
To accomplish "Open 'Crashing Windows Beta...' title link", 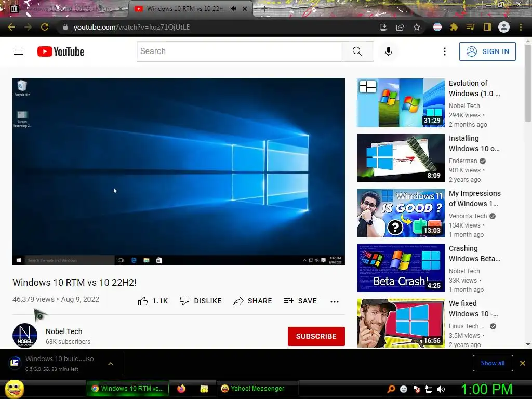I will tap(474, 254).
